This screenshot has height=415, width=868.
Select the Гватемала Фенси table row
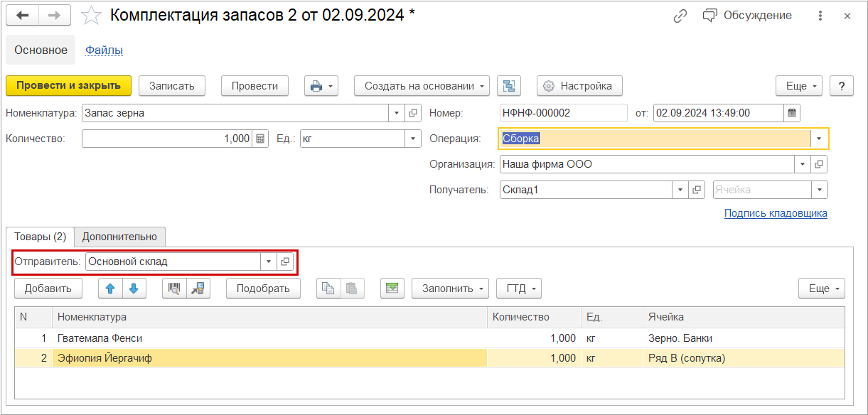[x=270, y=338]
